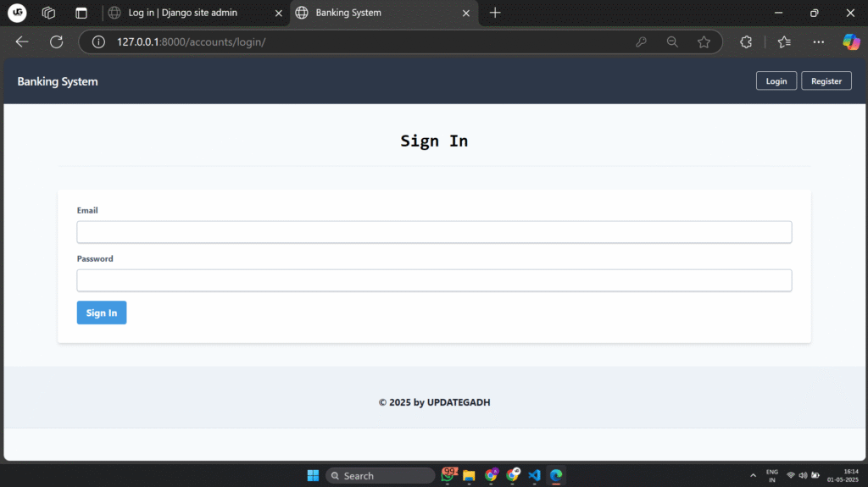Reload the current page
Viewport: 868px width, 487px height.
[57, 42]
